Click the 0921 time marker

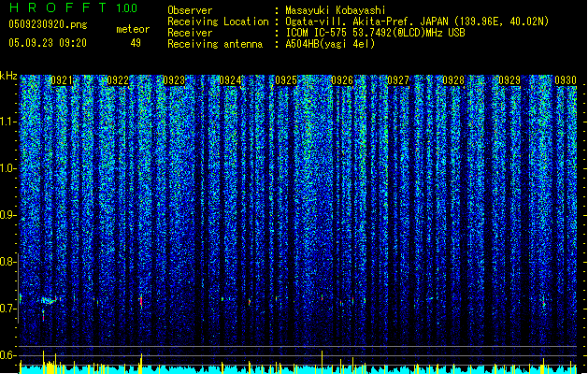[62, 80]
